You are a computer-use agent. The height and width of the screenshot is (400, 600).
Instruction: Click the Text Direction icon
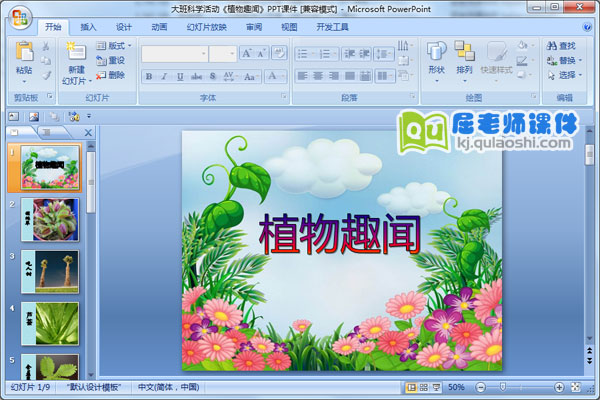click(x=403, y=46)
